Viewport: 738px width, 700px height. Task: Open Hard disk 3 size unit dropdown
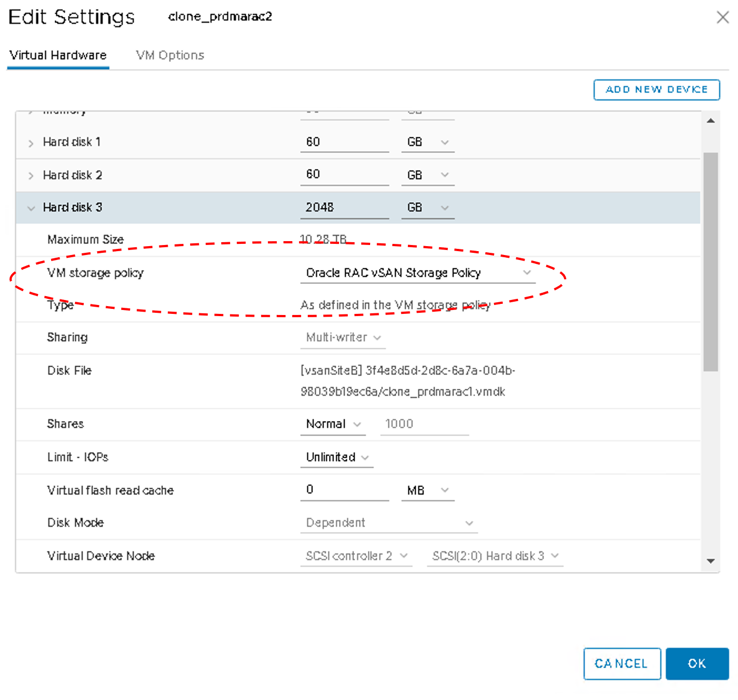point(427,208)
